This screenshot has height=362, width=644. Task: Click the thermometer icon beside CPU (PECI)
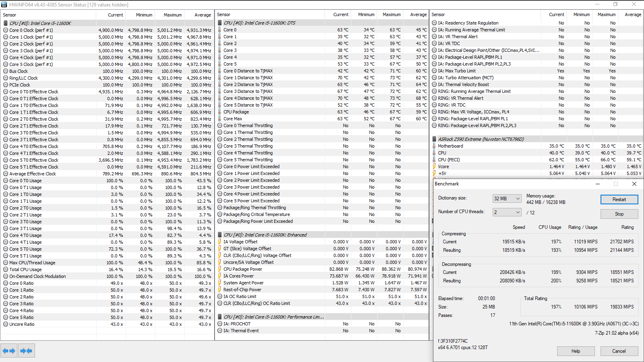[434, 160]
